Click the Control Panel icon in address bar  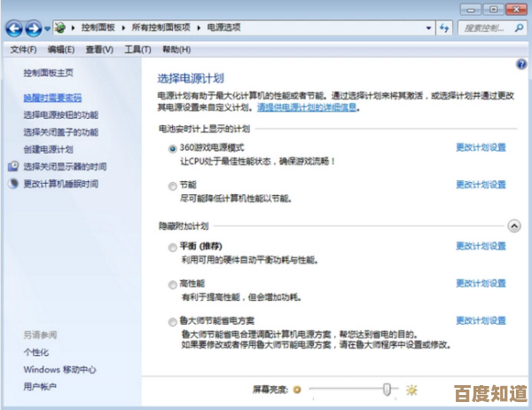(60, 28)
